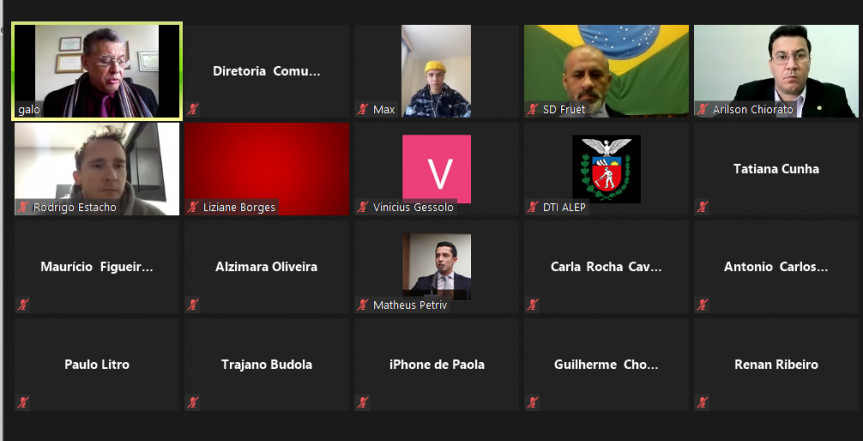Click the DTI ALEP coat of arms image
The width and height of the screenshot is (863, 441).
point(607,169)
